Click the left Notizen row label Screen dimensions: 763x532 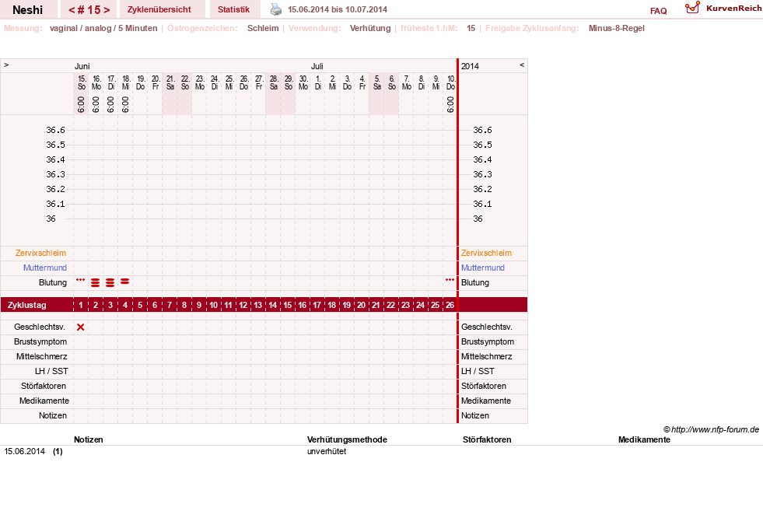(53, 415)
